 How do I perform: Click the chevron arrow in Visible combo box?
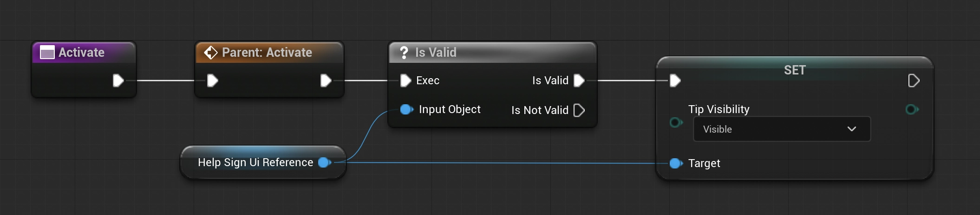click(851, 129)
